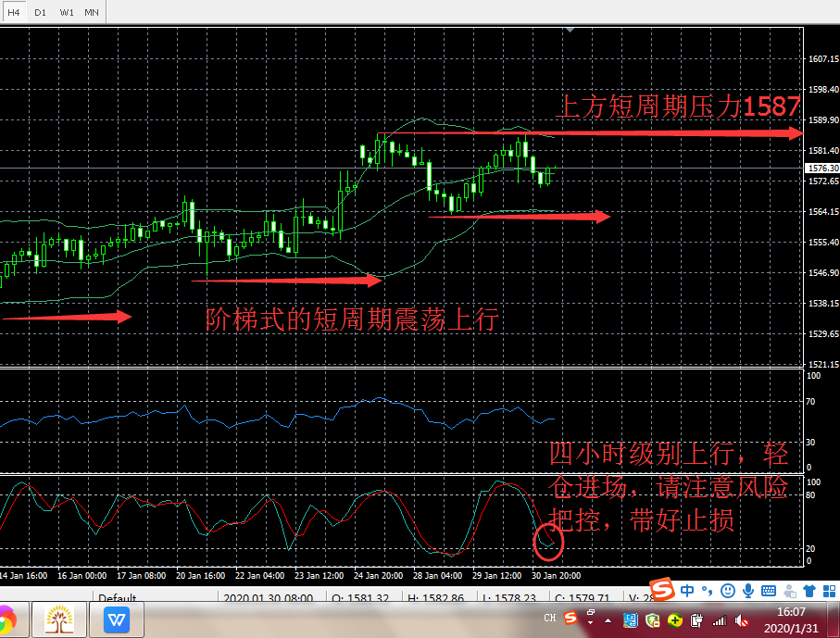Viewport: 840px width, 638px height.
Task: Click the network signal bars tray icon
Action: (x=719, y=620)
